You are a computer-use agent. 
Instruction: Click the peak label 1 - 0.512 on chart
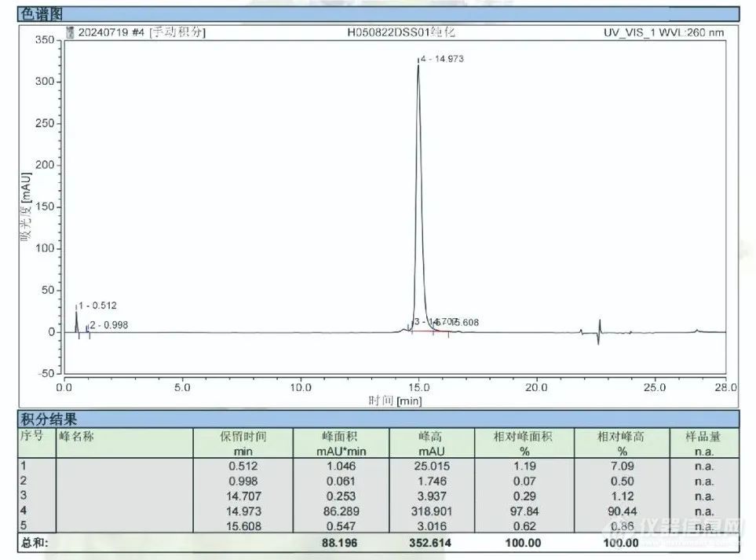click(x=97, y=306)
